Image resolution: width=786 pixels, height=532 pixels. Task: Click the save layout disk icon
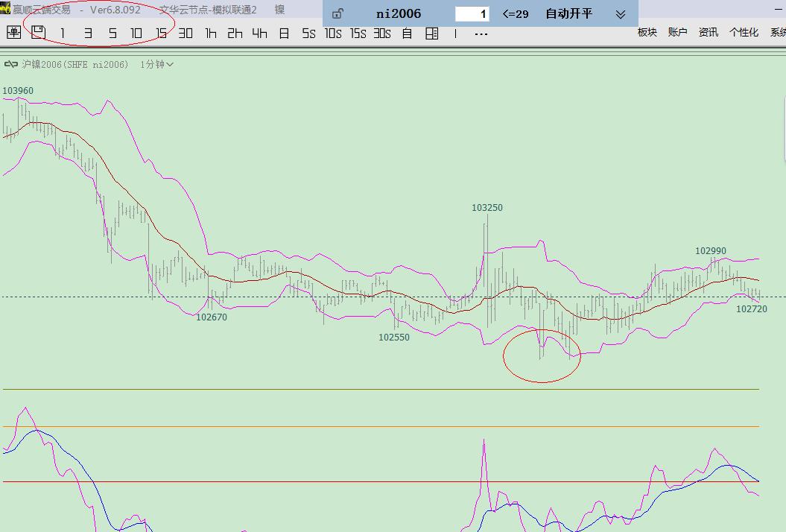click(x=38, y=33)
